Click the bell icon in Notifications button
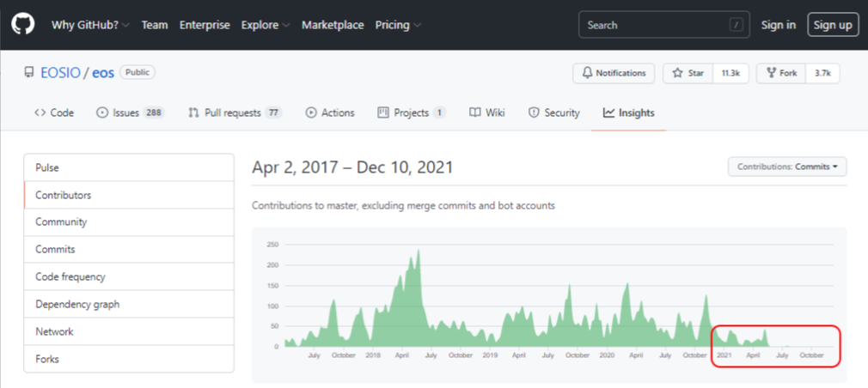The image size is (868, 388). (x=587, y=74)
